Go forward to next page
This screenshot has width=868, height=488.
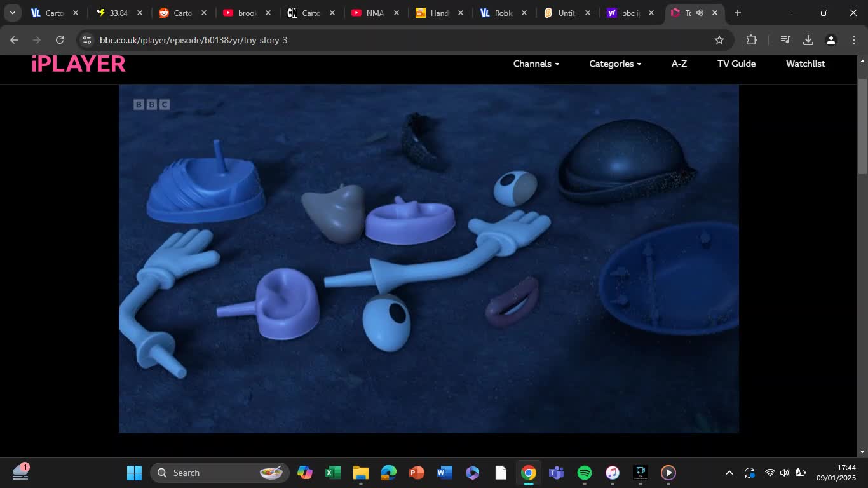tap(37, 40)
